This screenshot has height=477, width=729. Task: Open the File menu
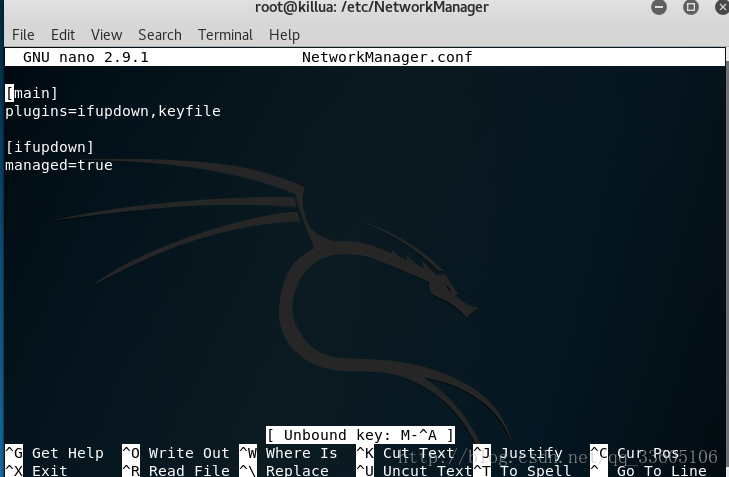click(23, 35)
